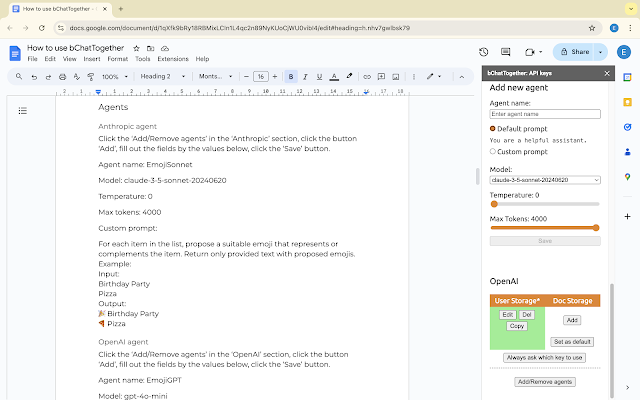Toggle italic formatting
The height and width of the screenshot is (400, 640).
(305, 77)
